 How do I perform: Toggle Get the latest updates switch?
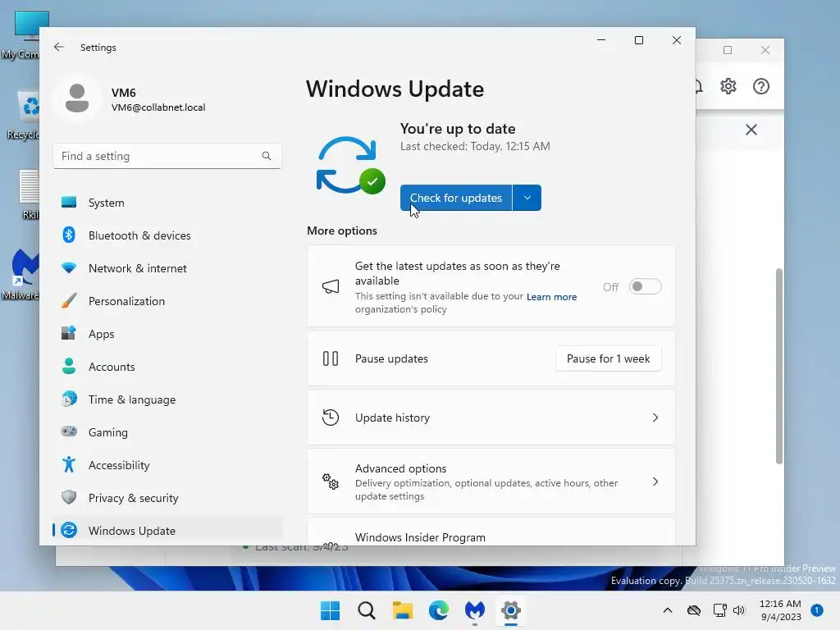(645, 286)
